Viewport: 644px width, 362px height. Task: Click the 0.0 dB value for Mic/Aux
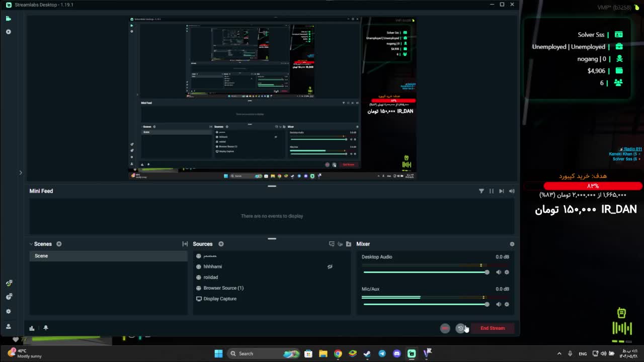(x=502, y=289)
